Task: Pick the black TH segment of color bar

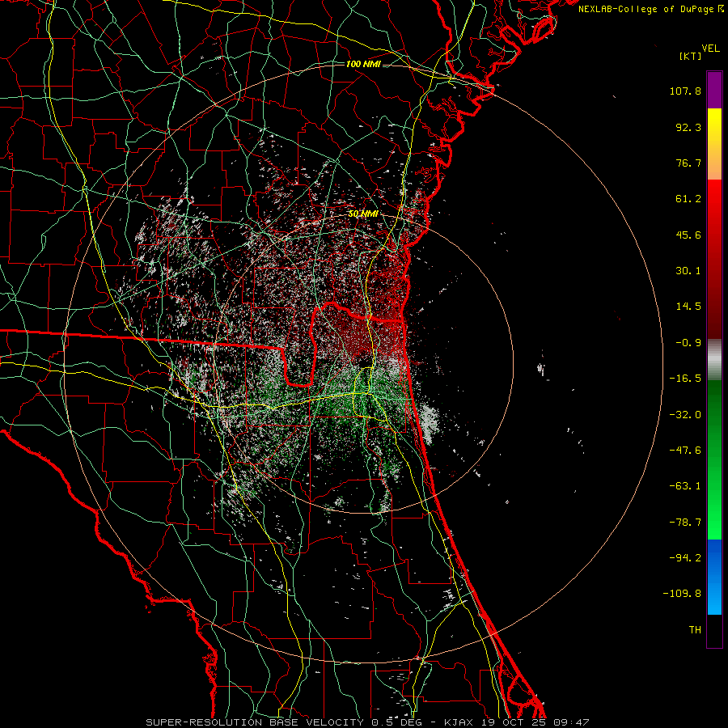Action: coord(714,631)
